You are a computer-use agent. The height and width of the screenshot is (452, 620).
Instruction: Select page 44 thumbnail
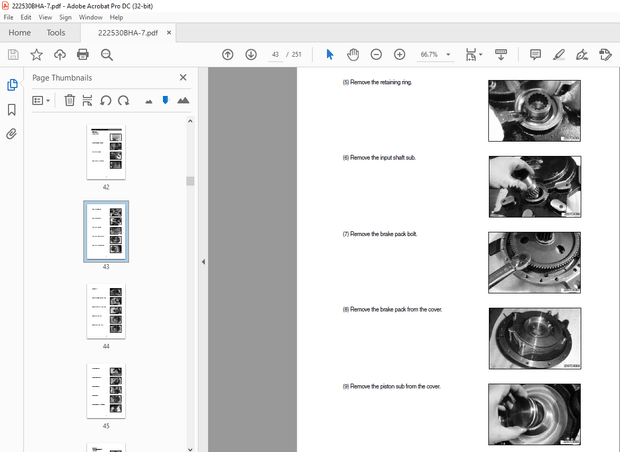pos(105,312)
